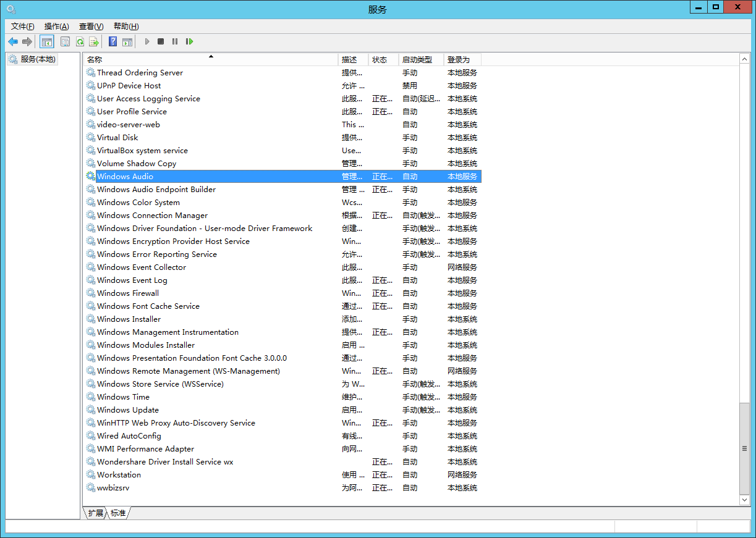Viewport: 756px width, 538px height.
Task: Open the 操作(A) menu
Action: click(56, 26)
